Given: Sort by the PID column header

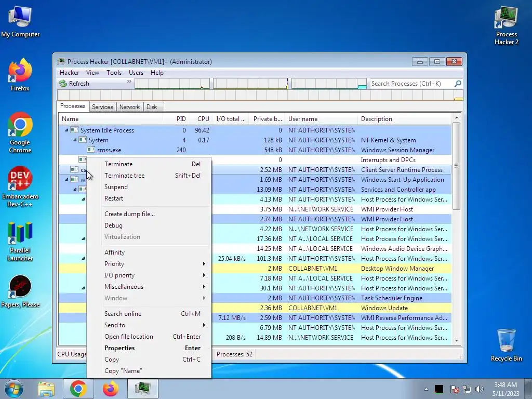Looking at the screenshot, I should pos(176,119).
